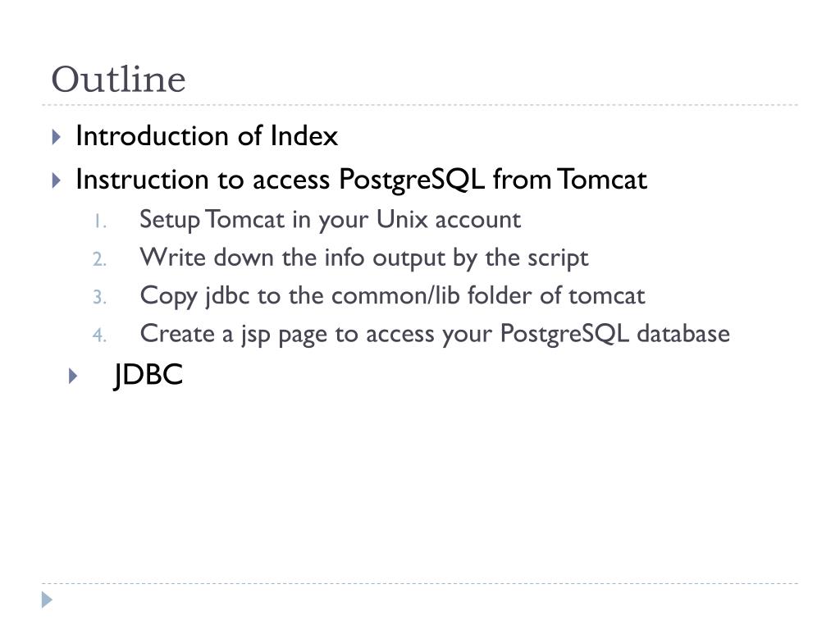The height and width of the screenshot is (630, 840).
Task: Click the JDBC bullet text
Action: [148, 375]
